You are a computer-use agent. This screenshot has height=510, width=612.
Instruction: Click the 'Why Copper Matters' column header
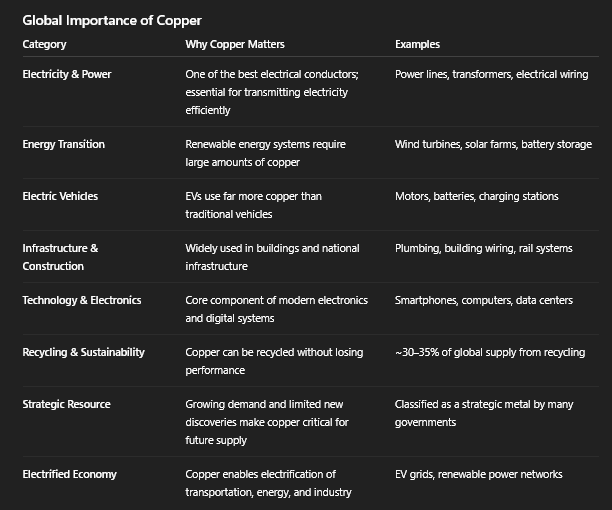234,44
